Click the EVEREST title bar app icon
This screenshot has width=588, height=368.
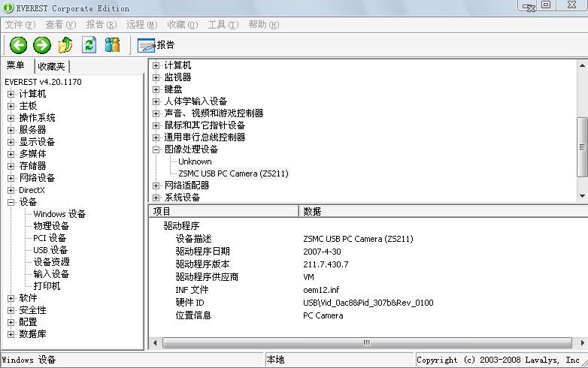(x=8, y=8)
